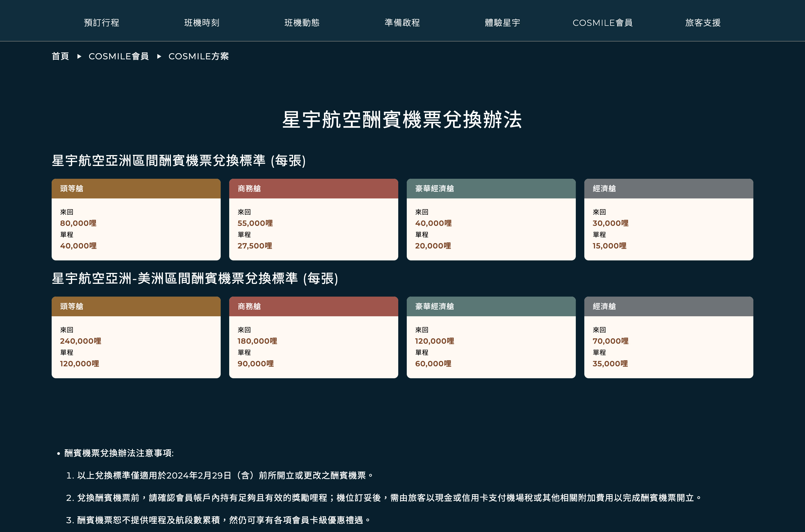Open the COSMILE會員 navigation menu
Viewport: 805px width, 532px height.
603,23
